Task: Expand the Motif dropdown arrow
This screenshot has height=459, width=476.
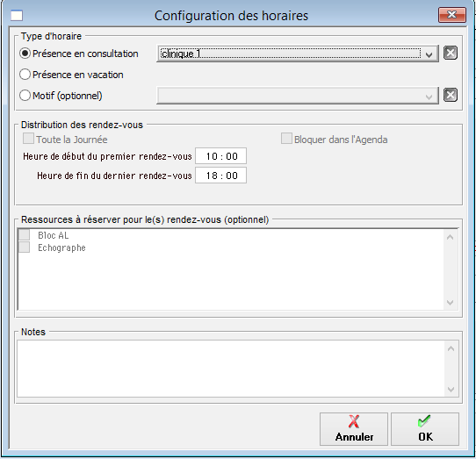Action: [429, 97]
